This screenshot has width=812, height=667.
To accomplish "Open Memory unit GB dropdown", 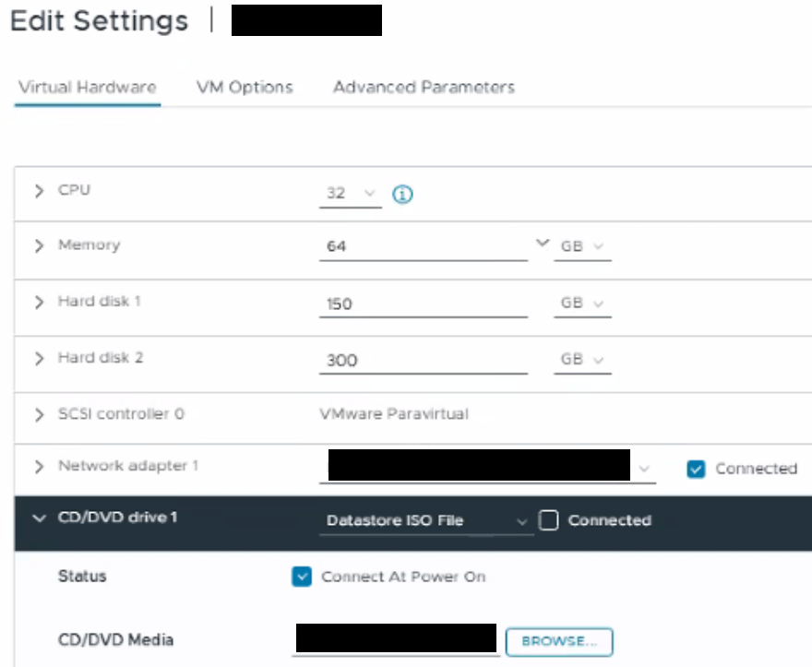I will 581,247.
